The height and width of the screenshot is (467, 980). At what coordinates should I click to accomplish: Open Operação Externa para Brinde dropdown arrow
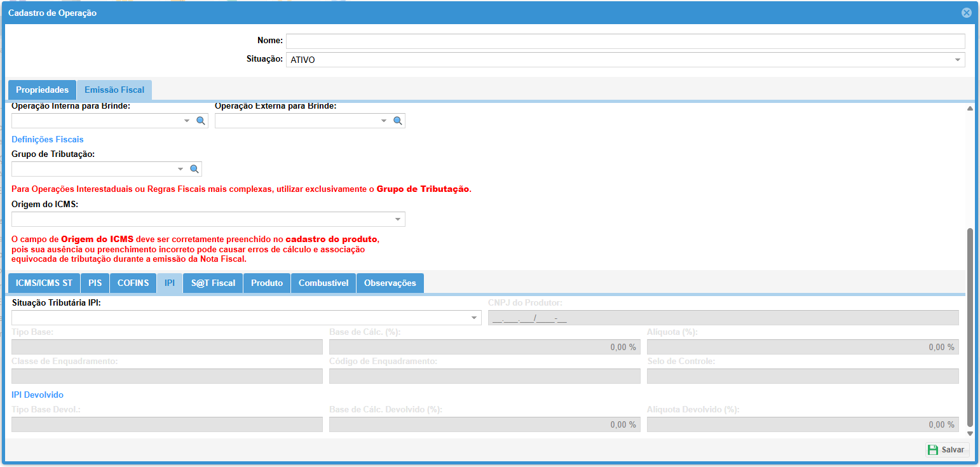pos(384,121)
